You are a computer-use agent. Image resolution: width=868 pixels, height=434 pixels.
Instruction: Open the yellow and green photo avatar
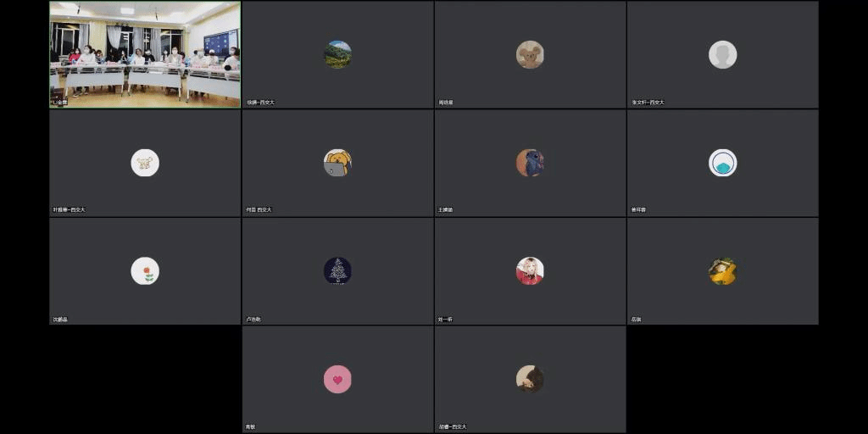point(722,270)
